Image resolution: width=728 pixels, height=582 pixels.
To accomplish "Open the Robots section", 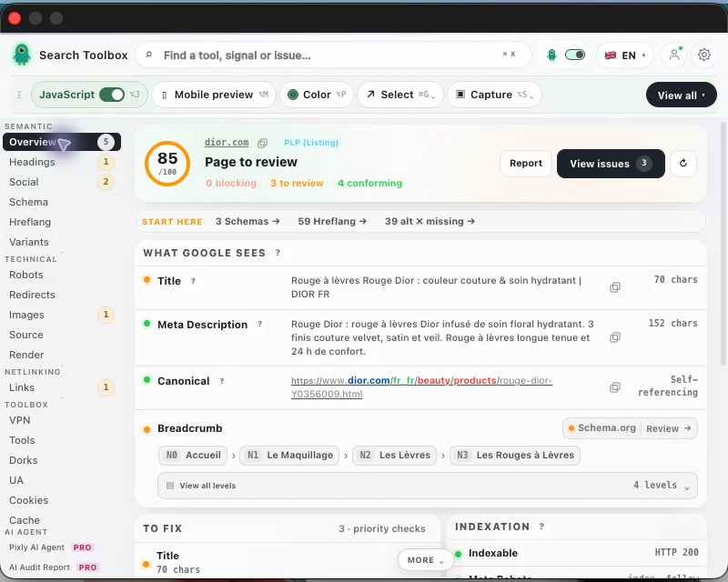I will pos(62,275).
